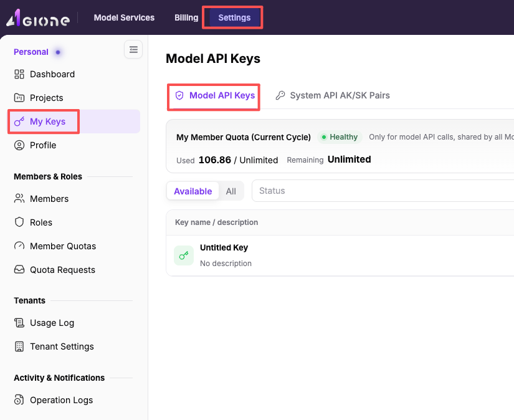Click the 'No description' text
Screen dimensions: 514x420
[226, 263]
